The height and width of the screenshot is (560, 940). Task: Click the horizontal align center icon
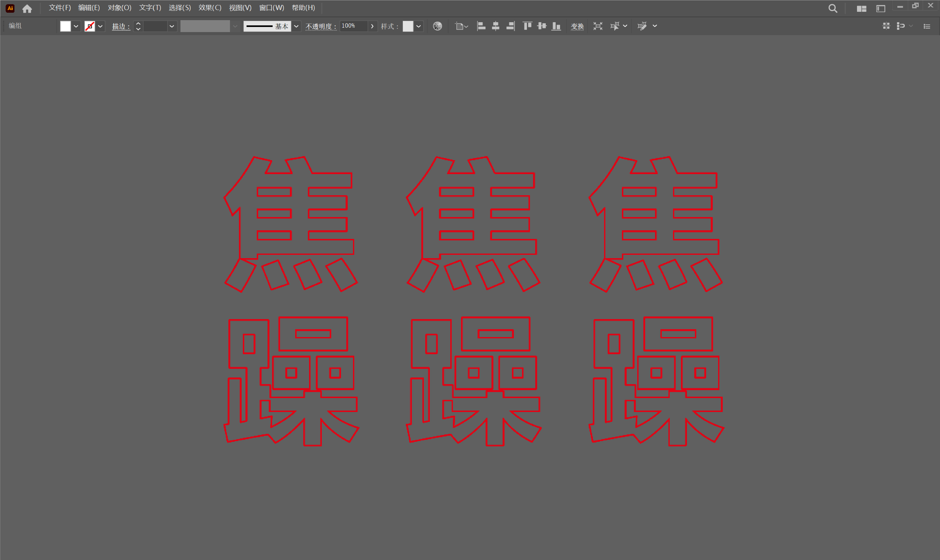point(496,26)
